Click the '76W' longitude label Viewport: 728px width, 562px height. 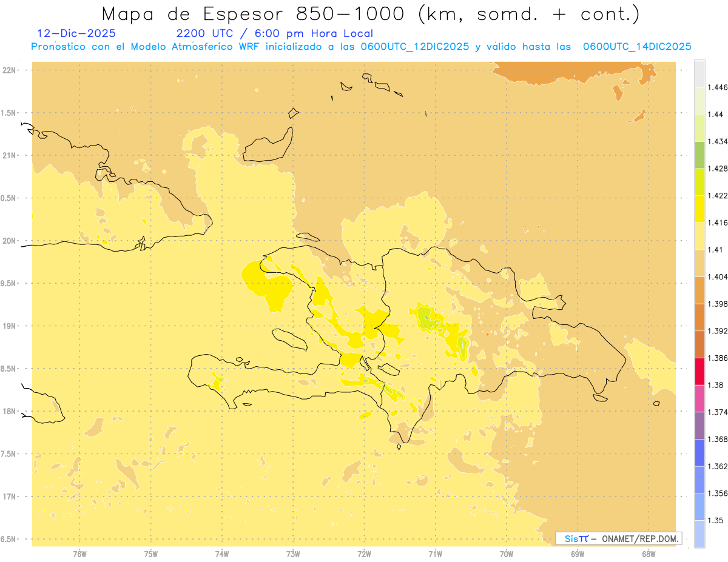(79, 554)
